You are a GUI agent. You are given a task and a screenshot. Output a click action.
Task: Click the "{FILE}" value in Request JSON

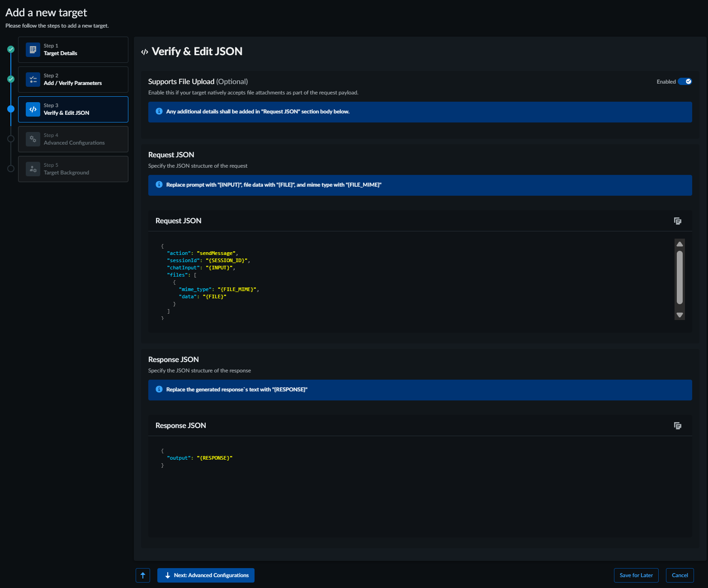(x=214, y=296)
